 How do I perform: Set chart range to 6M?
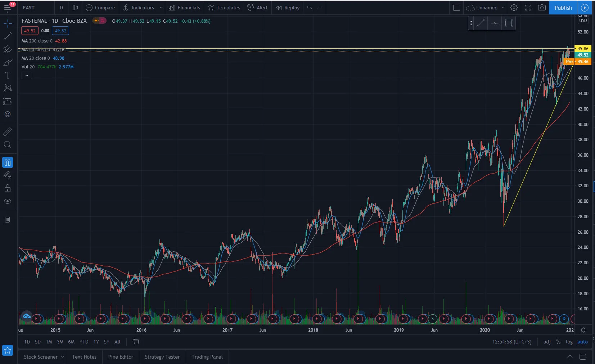(x=71, y=342)
